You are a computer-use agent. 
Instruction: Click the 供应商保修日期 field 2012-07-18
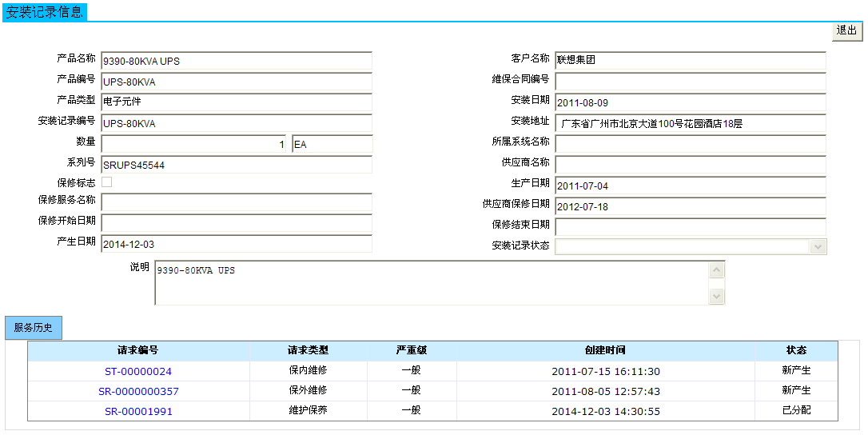[691, 206]
